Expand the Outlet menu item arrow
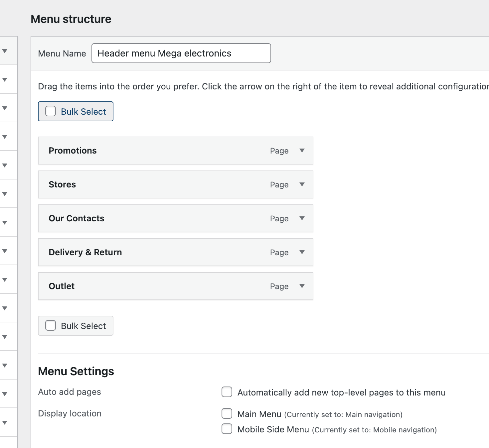The width and height of the screenshot is (489, 448). coord(302,286)
